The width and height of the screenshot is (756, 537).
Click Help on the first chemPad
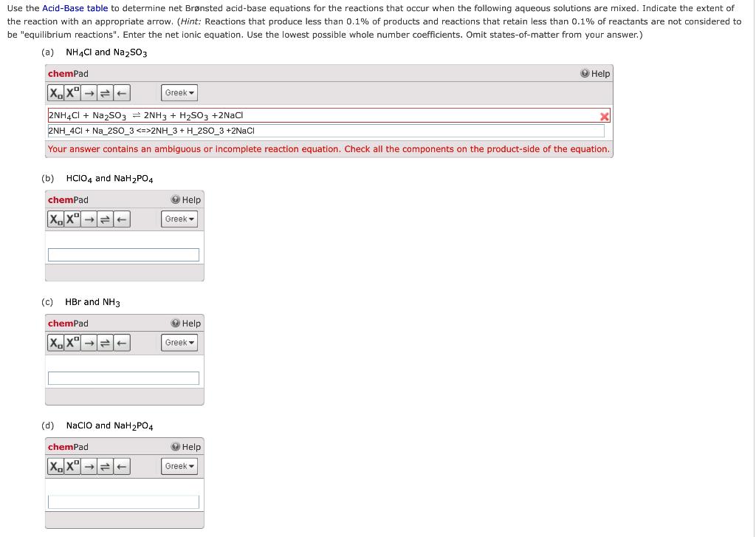click(595, 73)
